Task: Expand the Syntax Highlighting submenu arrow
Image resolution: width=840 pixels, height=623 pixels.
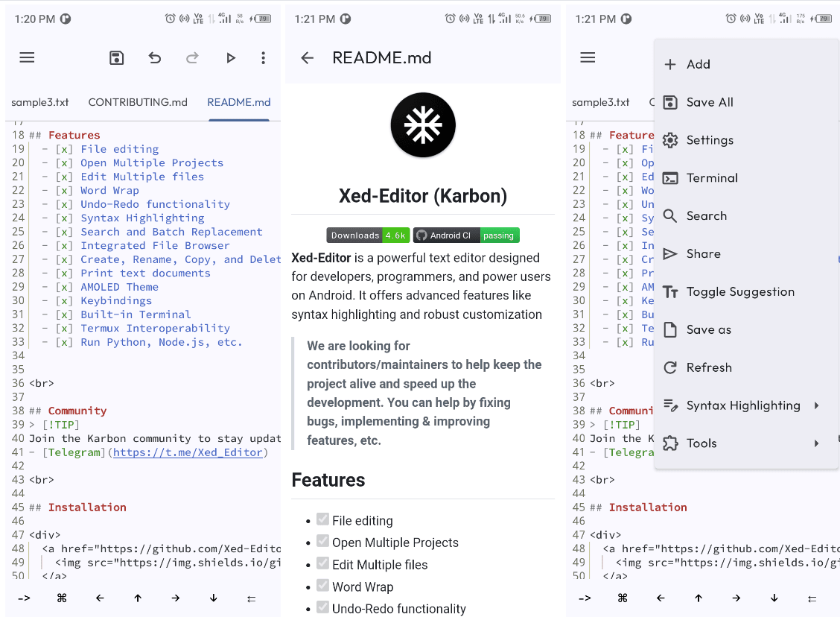Action: tap(816, 405)
